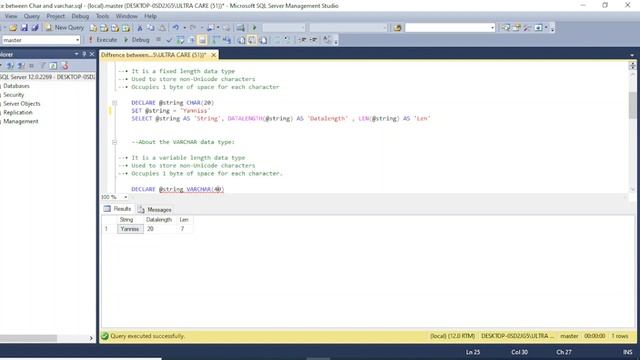Switch to the Results tab
The width and height of the screenshot is (640, 360).
tap(118, 209)
